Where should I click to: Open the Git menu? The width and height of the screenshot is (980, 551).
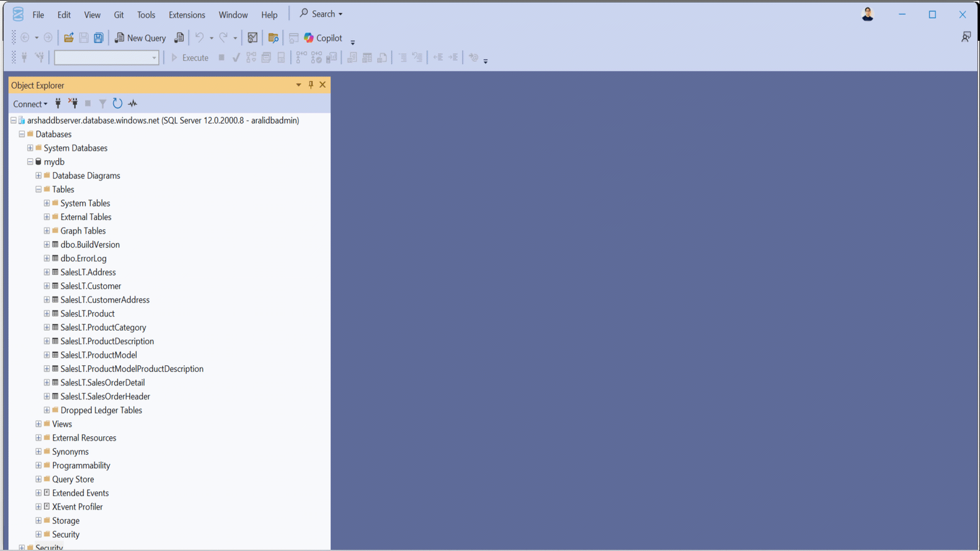(118, 15)
